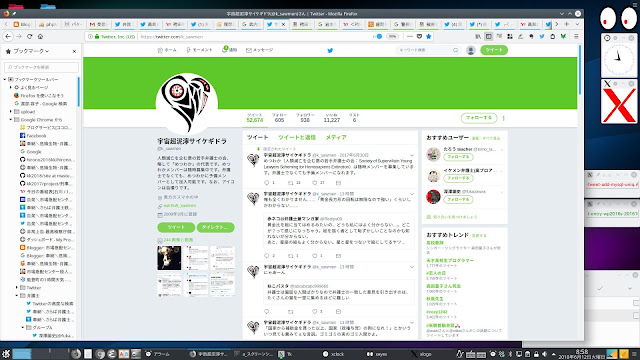Image resolution: width=640 pixels, height=360 pixels.
Task: Toggle the sidebar with the sidebar icon
Action: [489, 36]
